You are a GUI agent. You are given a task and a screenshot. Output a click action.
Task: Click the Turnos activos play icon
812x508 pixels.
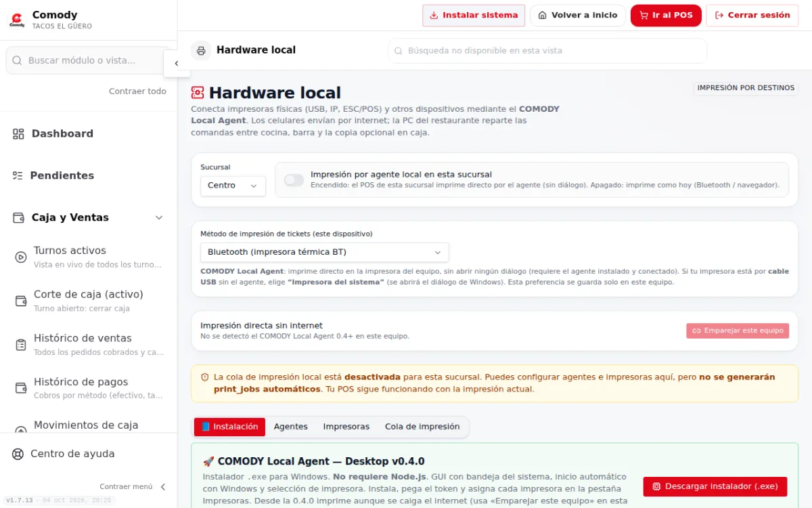coord(21,257)
